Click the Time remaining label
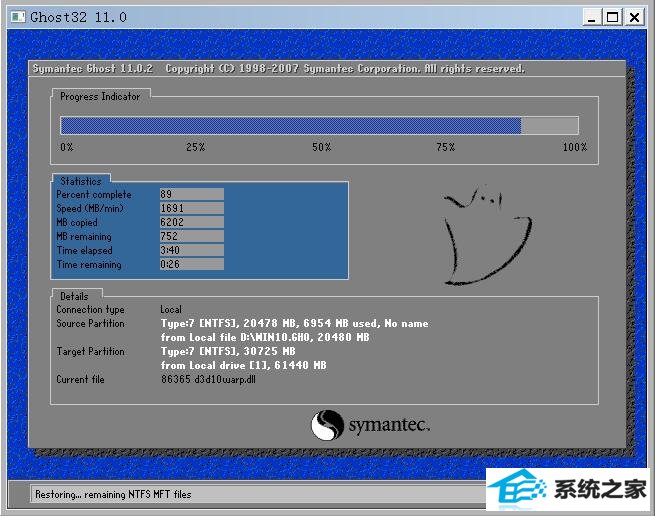 click(89, 264)
